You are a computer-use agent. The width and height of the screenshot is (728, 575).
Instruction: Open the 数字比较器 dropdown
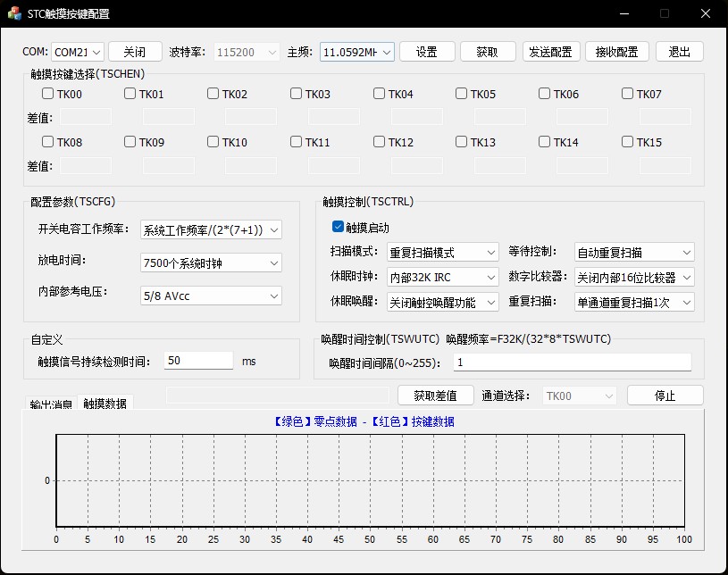(x=634, y=277)
